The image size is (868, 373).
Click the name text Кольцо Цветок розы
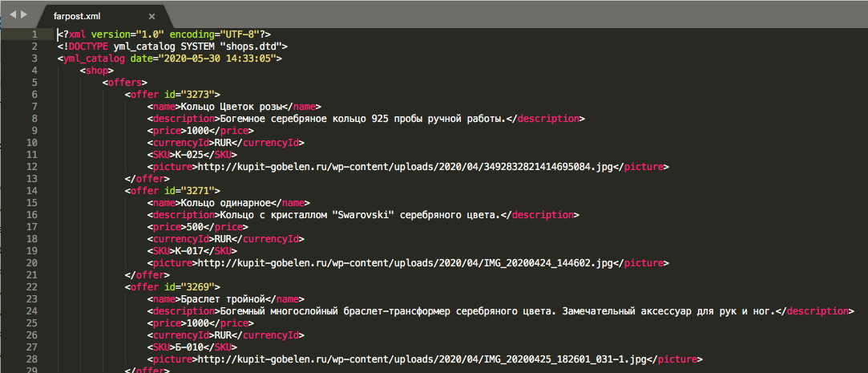click(x=233, y=107)
